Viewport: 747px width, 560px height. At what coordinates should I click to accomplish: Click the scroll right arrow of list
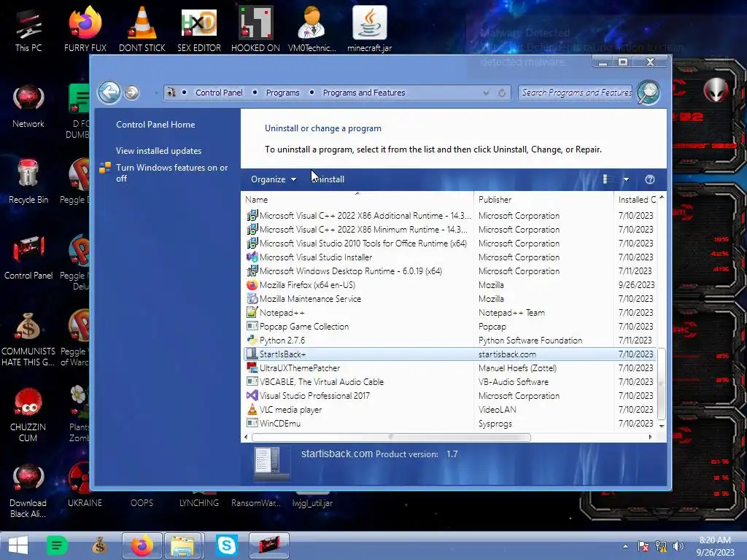(650, 437)
